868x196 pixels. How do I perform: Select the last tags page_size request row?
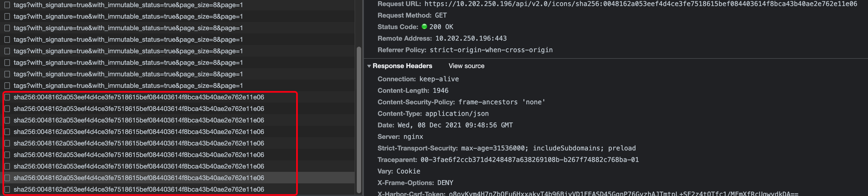[x=128, y=85]
